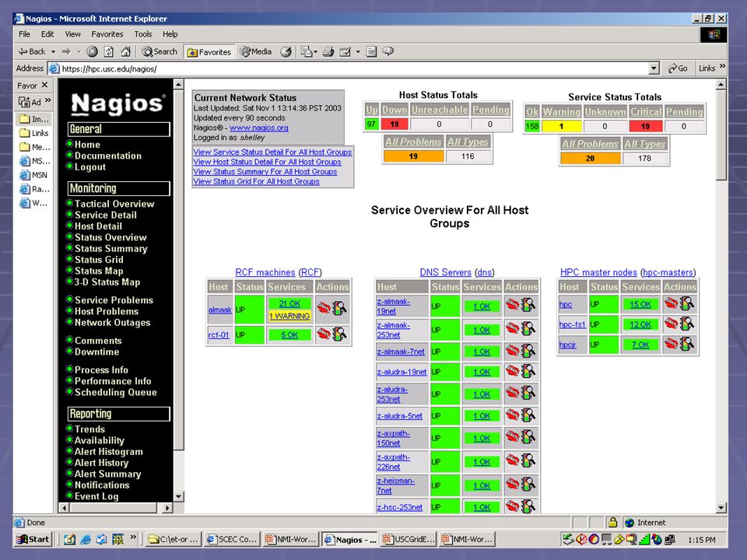Image resolution: width=747 pixels, height=560 pixels.
Task: Open the Edit menu
Action: tap(47, 34)
